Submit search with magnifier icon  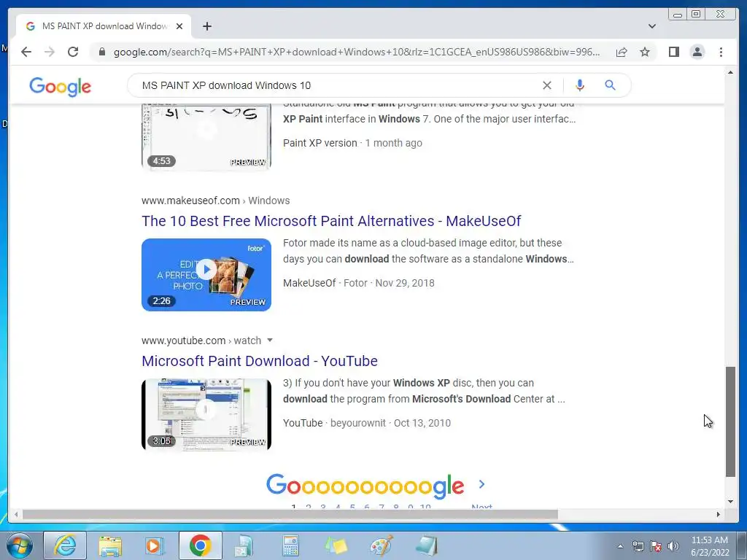(x=611, y=85)
